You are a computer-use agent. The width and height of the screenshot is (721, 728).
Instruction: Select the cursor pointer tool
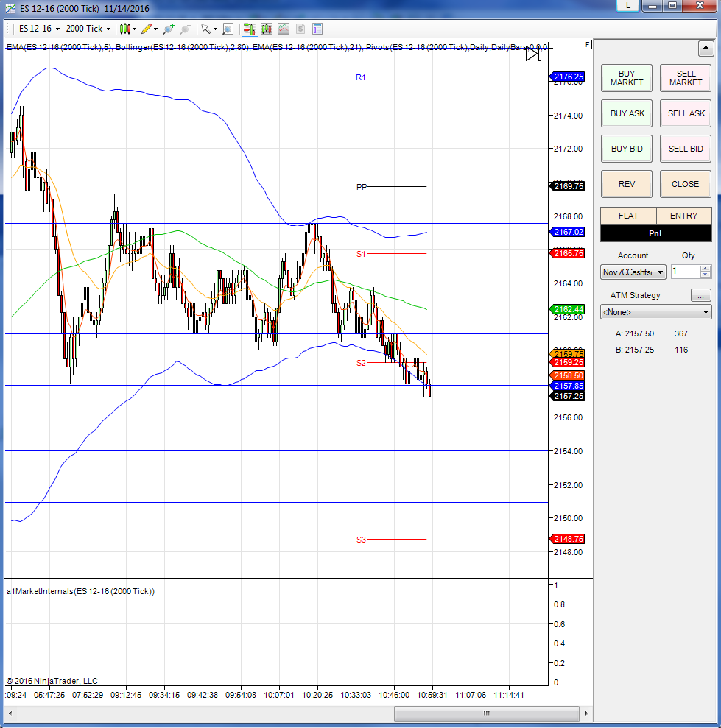point(205,29)
